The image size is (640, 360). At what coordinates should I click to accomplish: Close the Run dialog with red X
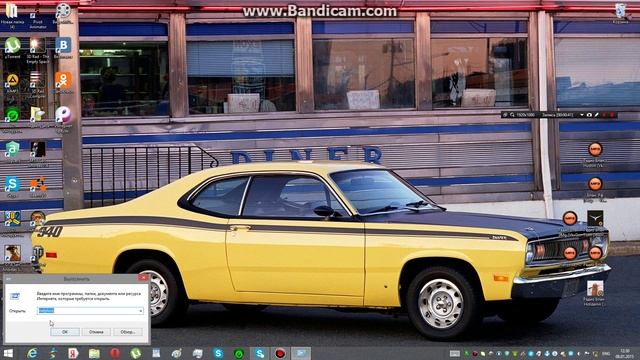coord(143,278)
